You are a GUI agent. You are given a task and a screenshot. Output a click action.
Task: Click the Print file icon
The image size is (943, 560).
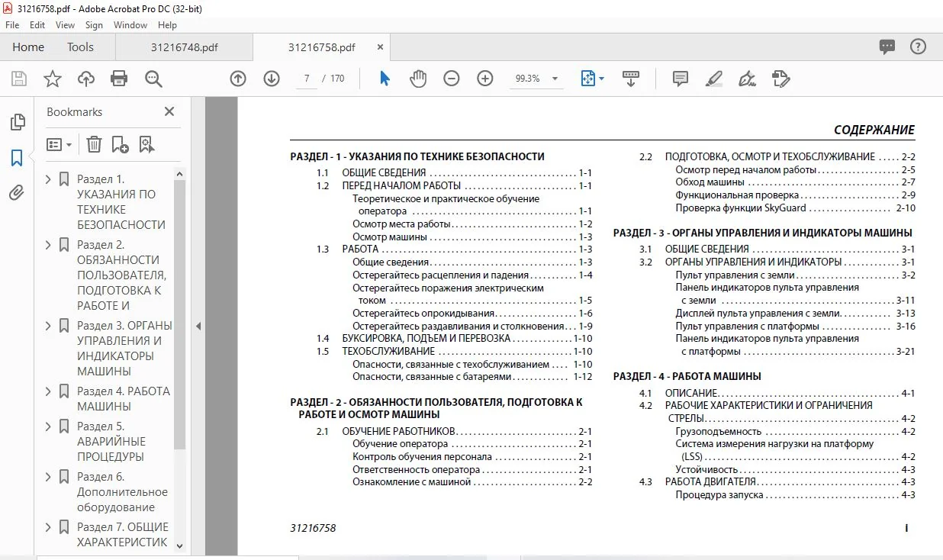point(119,79)
